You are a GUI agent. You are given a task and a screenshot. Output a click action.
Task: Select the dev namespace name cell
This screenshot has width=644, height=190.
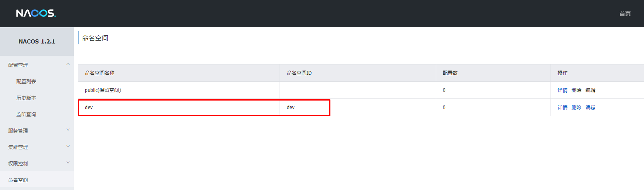point(179,108)
